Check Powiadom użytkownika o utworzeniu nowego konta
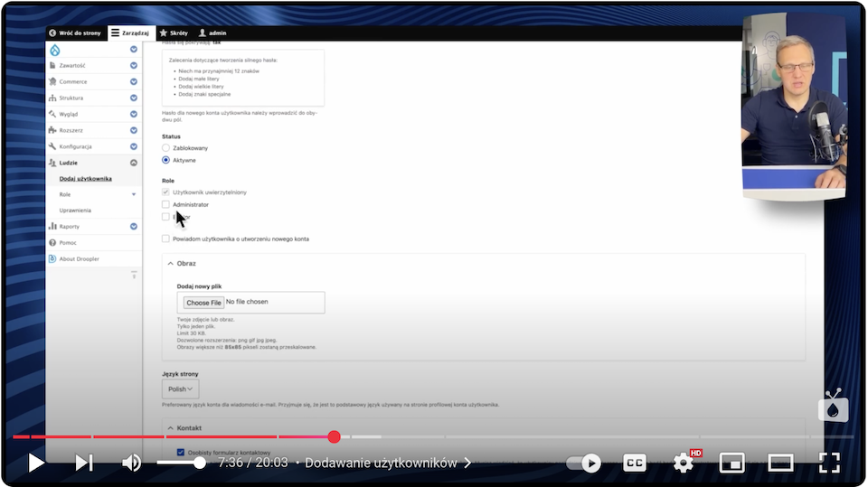This screenshot has width=868, height=487. (x=165, y=239)
